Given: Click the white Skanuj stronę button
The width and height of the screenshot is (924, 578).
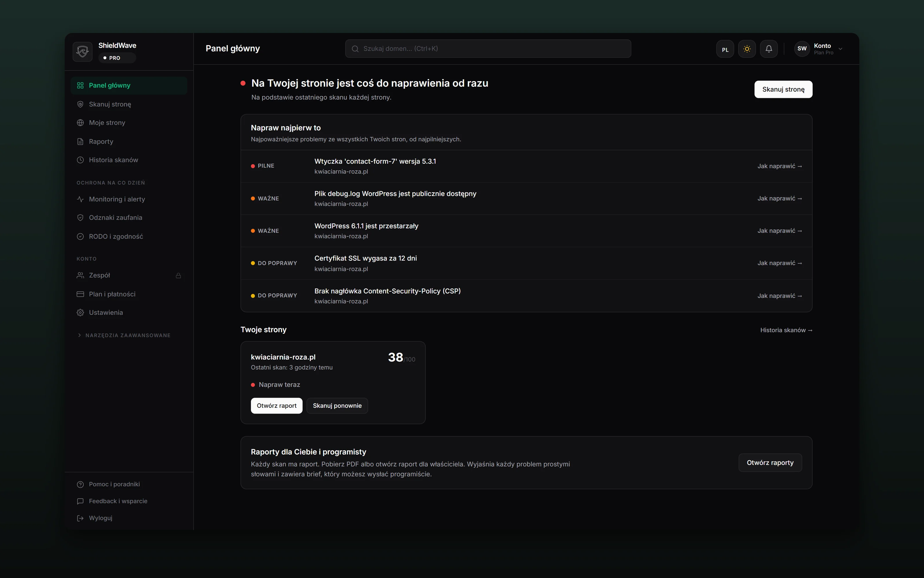Looking at the screenshot, I should pos(783,90).
